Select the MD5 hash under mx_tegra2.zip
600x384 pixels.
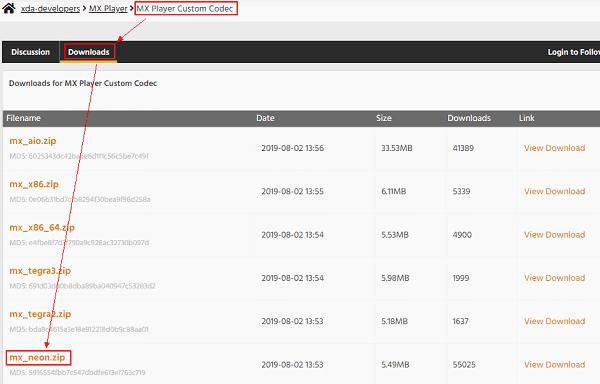[x=79, y=329]
